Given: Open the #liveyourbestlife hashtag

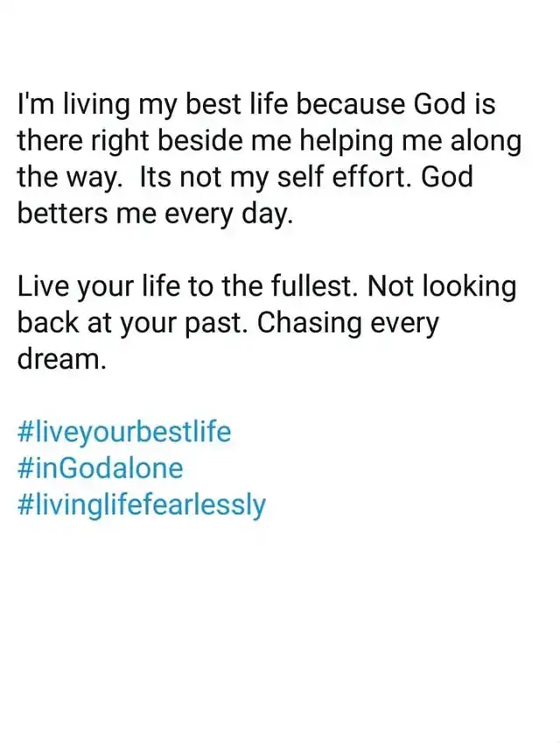Looking at the screenshot, I should pyautogui.click(x=124, y=432).
